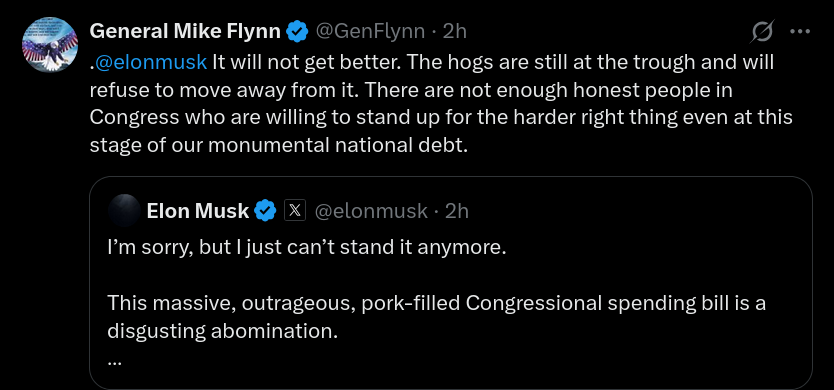Click the blue verified badge beside Elon Musk
This screenshot has height=390, width=834.
(x=265, y=211)
